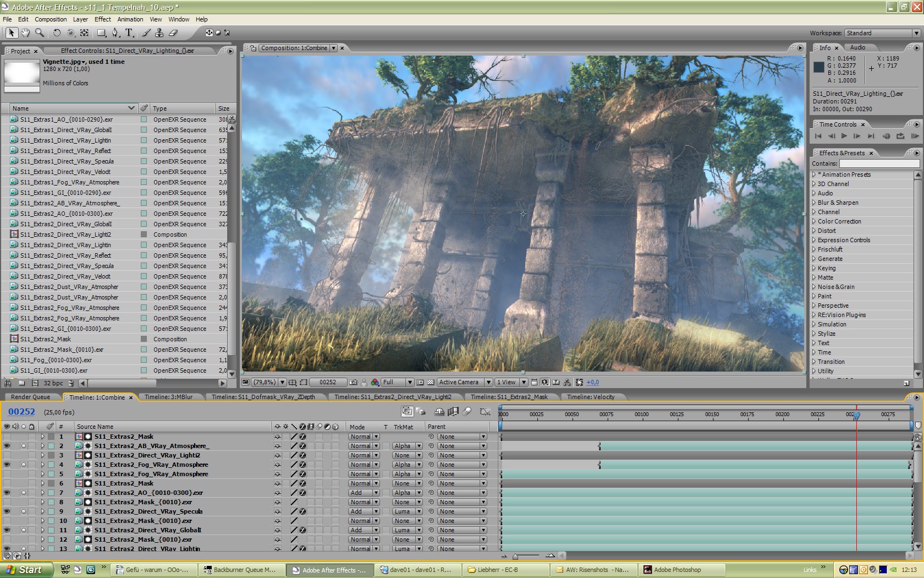This screenshot has height=578, width=924.
Task: Click Windows Start button
Action: pyautogui.click(x=26, y=570)
